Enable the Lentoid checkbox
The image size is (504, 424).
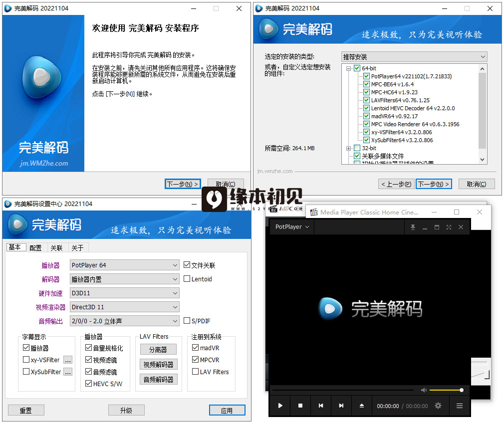(x=187, y=278)
